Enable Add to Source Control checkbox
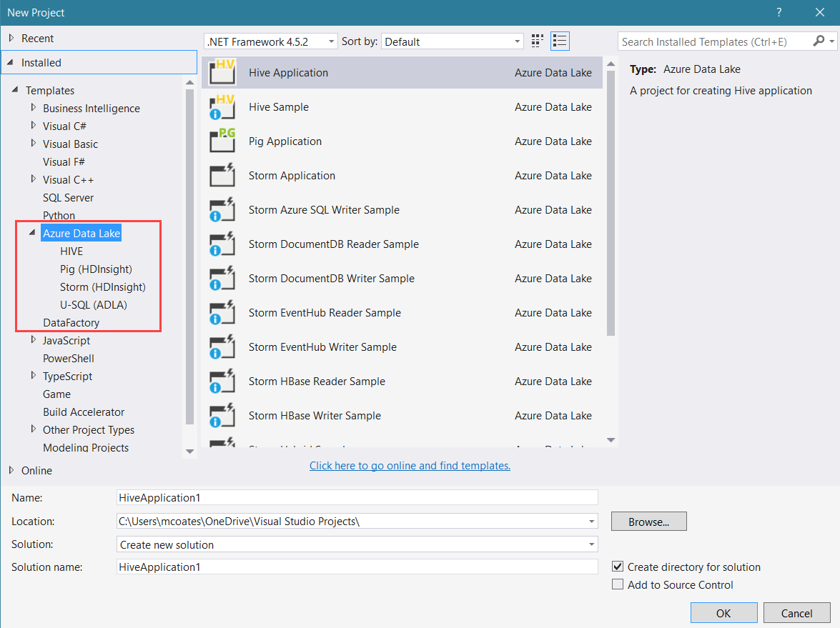The height and width of the screenshot is (628, 840). click(618, 584)
